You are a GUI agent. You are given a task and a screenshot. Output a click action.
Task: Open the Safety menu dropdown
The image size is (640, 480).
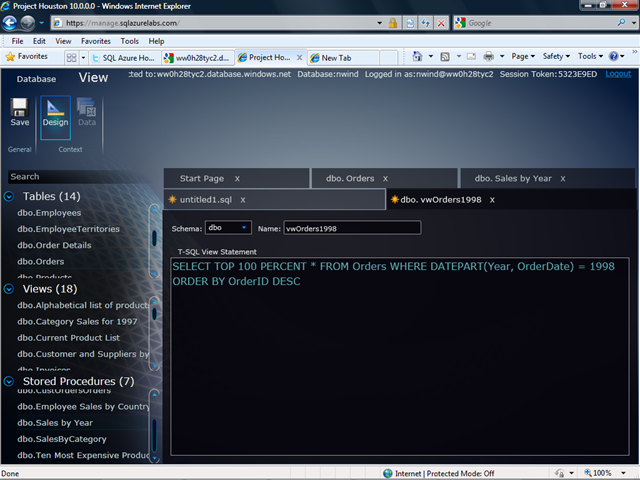556,56
